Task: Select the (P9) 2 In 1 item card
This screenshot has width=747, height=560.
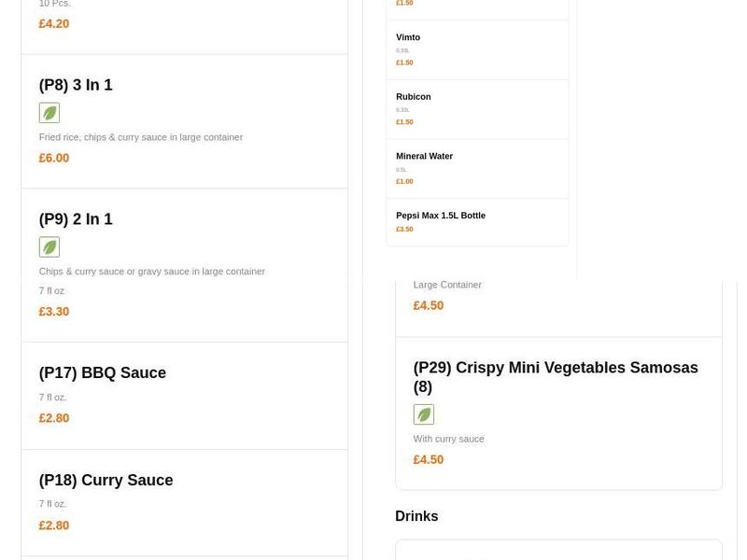Action: [x=76, y=219]
